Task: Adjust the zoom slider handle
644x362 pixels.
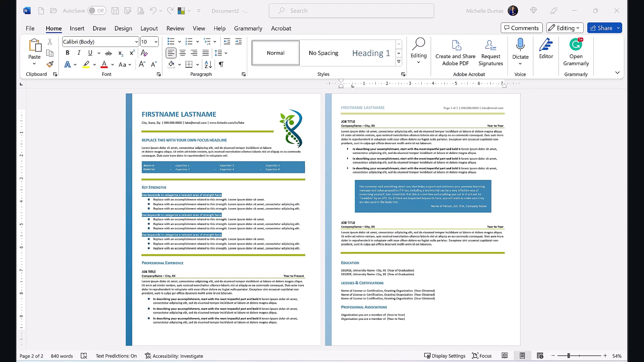Action: tap(568, 356)
